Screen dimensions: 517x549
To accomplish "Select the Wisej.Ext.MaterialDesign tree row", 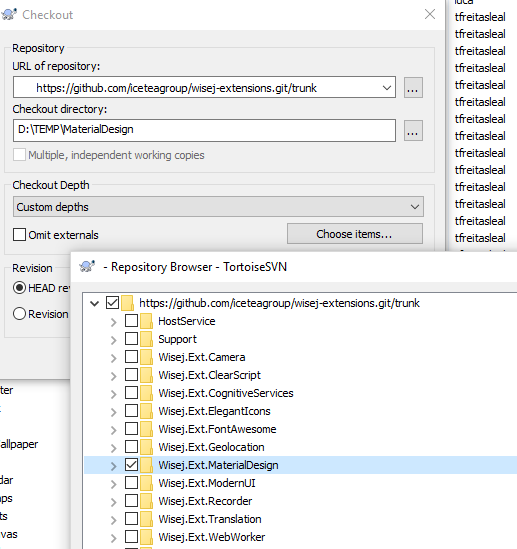I will click(x=301, y=465).
